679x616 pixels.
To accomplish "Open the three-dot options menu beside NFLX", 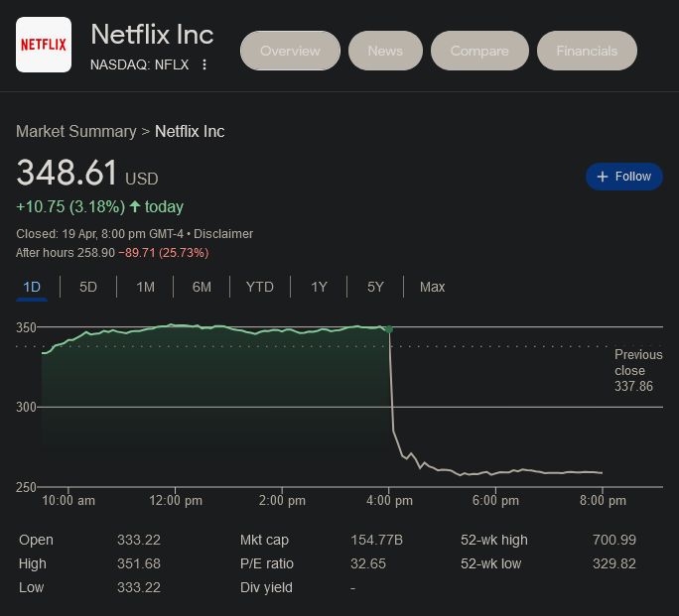I will (x=204, y=65).
